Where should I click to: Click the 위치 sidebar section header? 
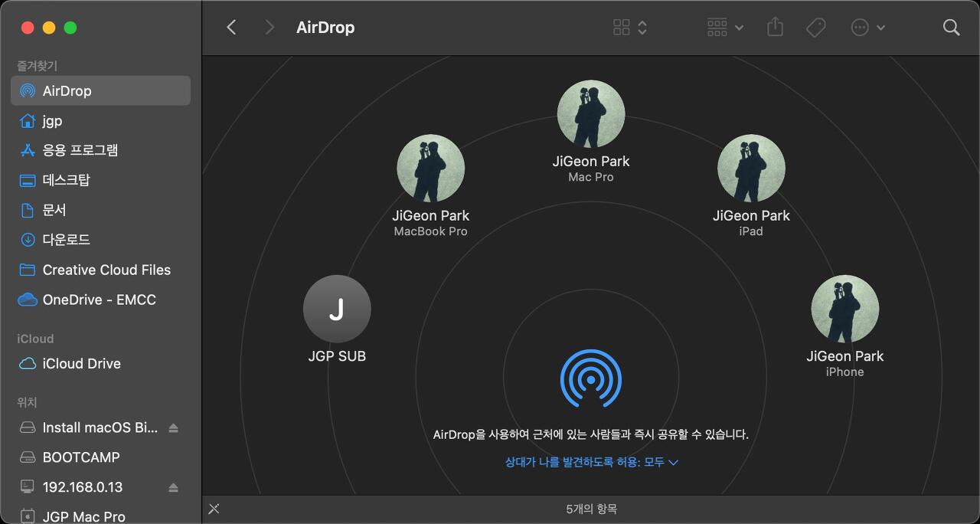click(x=27, y=402)
